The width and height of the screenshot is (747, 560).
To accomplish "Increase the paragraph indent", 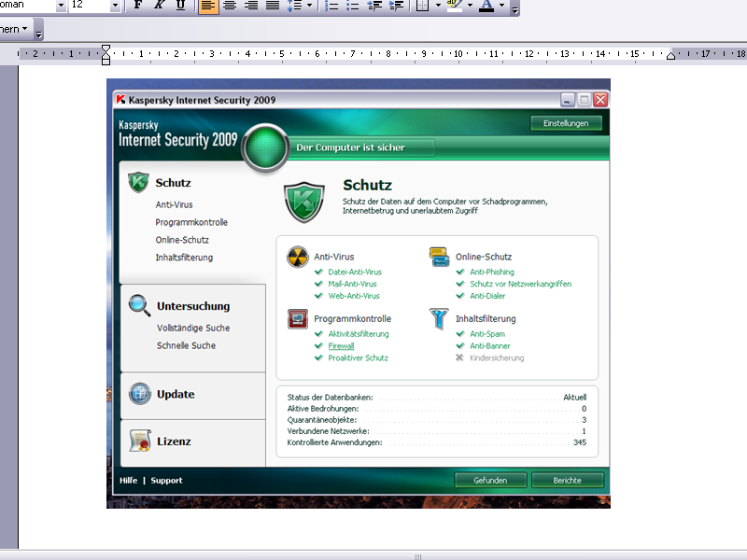I will [396, 6].
